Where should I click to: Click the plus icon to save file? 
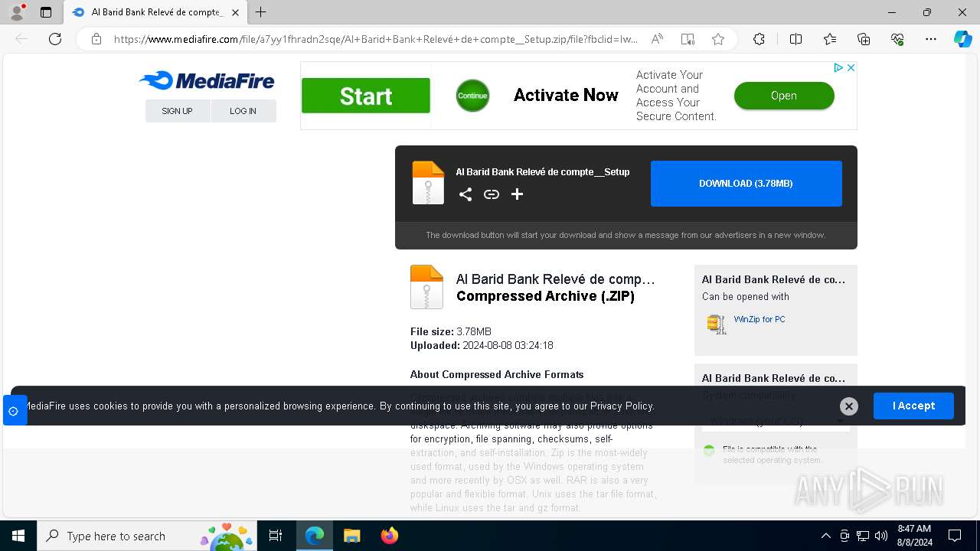coord(518,194)
